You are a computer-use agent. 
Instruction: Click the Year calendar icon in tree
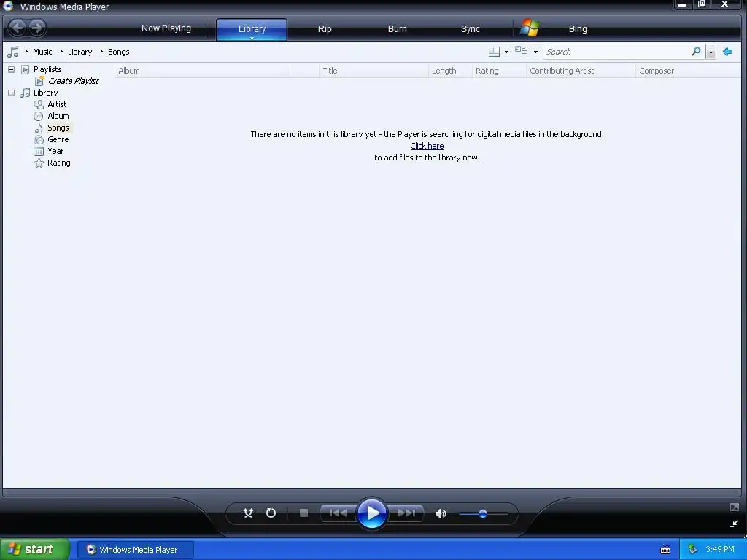39,151
